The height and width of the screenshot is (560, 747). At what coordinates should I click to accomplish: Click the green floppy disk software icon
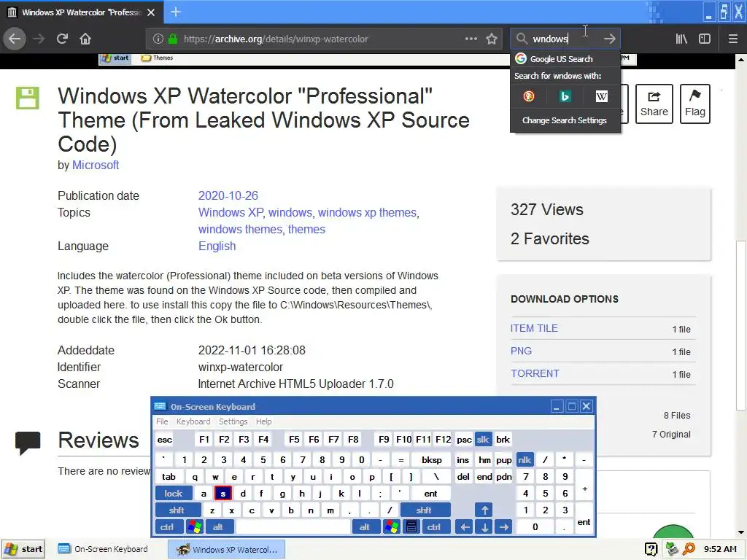(x=28, y=98)
